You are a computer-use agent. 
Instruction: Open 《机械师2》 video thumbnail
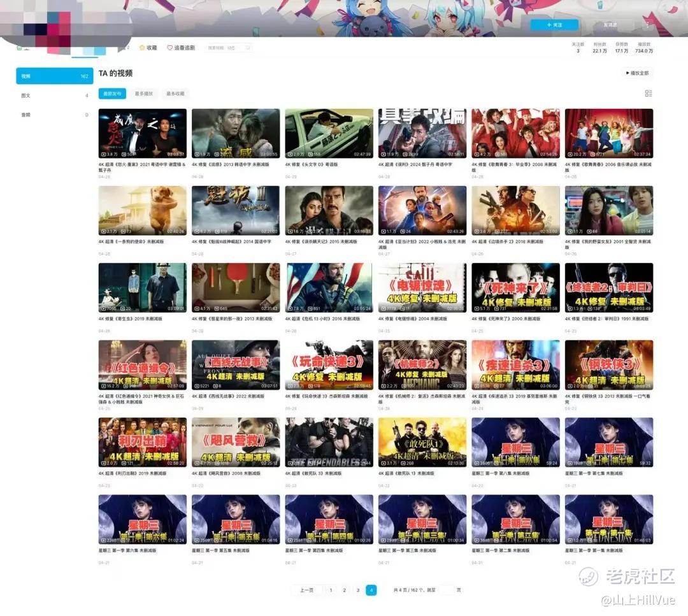[x=422, y=365]
